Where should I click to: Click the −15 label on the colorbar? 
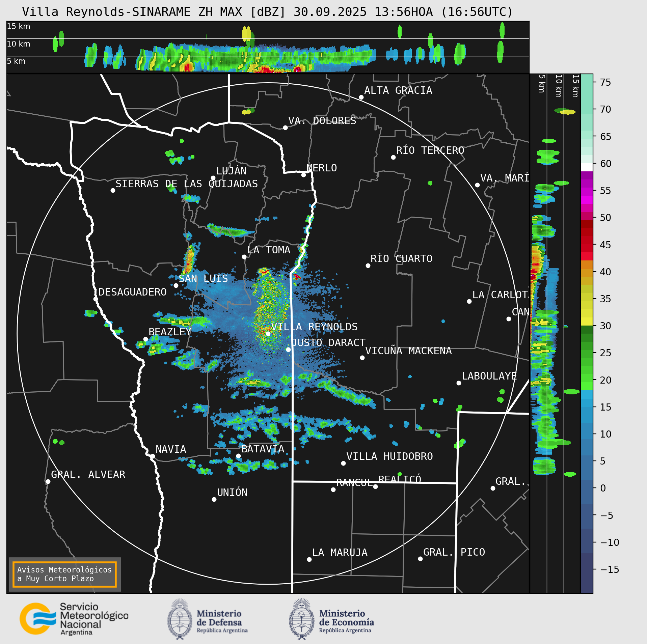point(610,569)
